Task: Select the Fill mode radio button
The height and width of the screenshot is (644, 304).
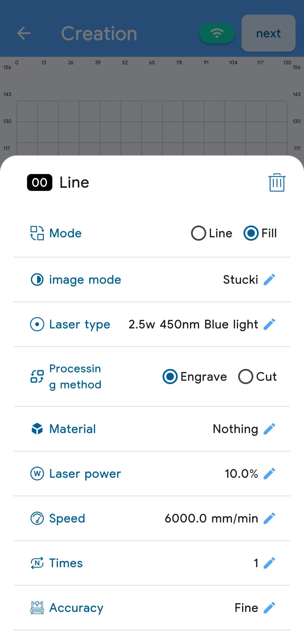Action: pyautogui.click(x=251, y=233)
